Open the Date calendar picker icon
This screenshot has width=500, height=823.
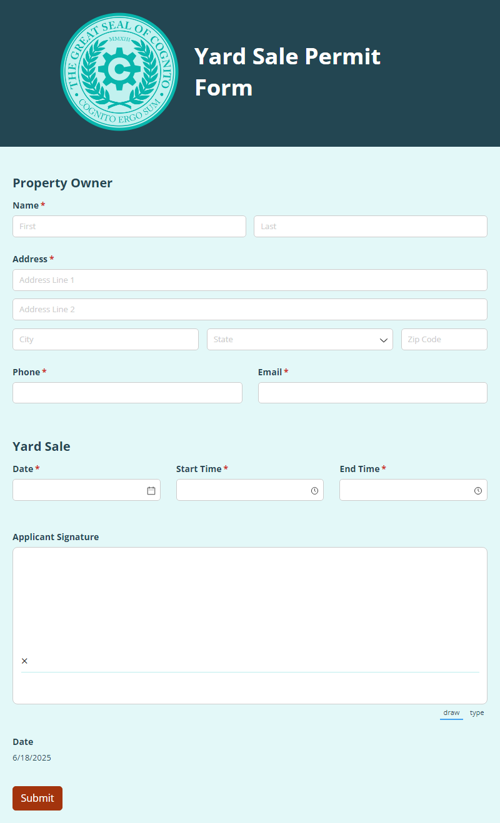click(151, 491)
